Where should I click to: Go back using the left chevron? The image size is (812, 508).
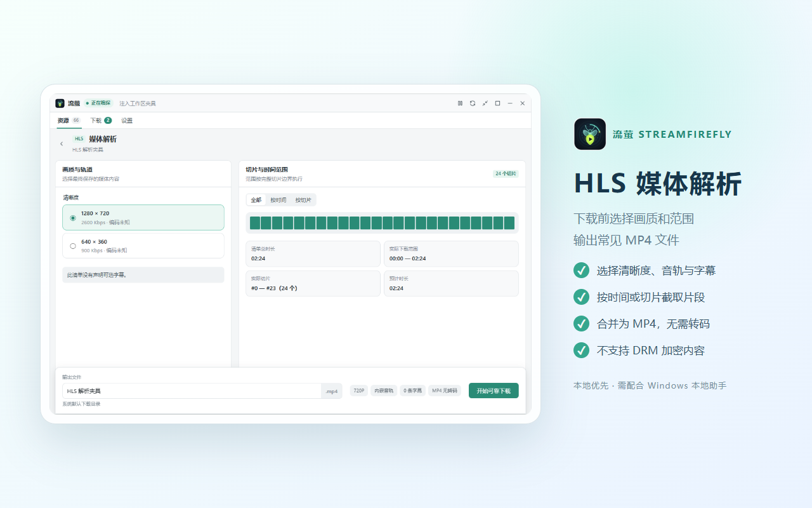pyautogui.click(x=62, y=144)
